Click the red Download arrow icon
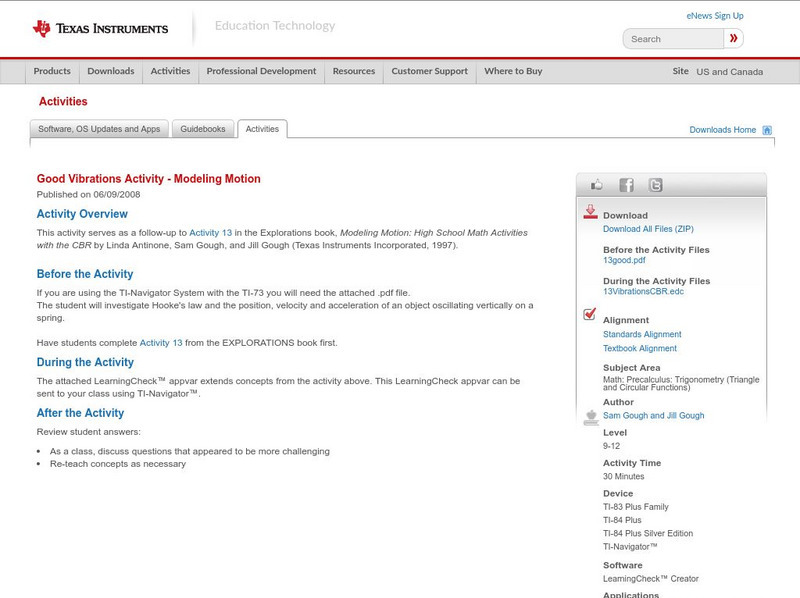 pyautogui.click(x=590, y=210)
